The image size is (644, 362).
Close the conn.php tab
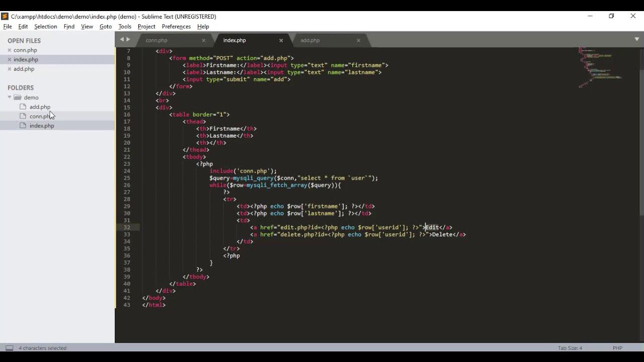click(x=204, y=40)
